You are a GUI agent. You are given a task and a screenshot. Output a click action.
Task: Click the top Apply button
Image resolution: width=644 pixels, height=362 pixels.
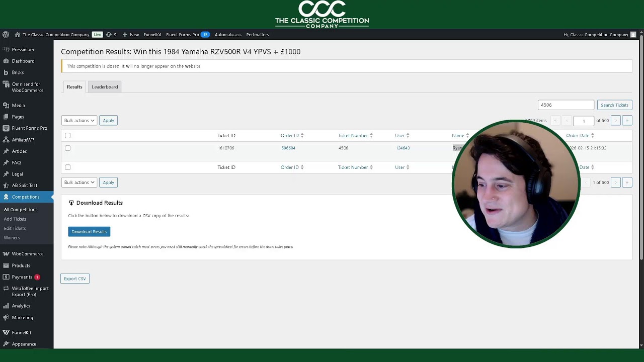point(108,121)
